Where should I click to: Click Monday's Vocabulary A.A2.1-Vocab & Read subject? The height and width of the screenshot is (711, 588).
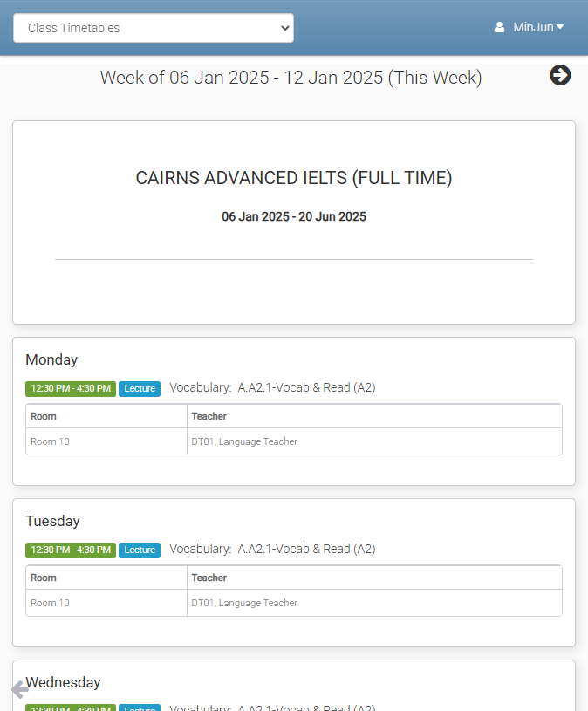click(x=272, y=387)
